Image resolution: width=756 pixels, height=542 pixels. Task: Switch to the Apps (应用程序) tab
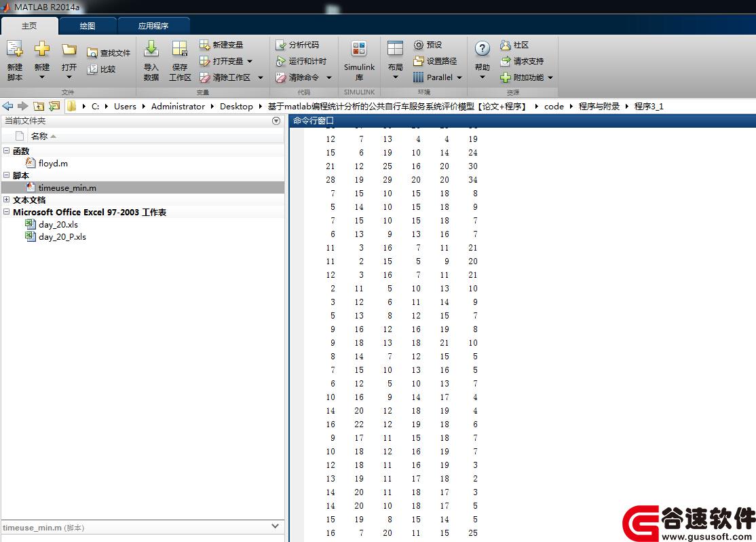[153, 26]
